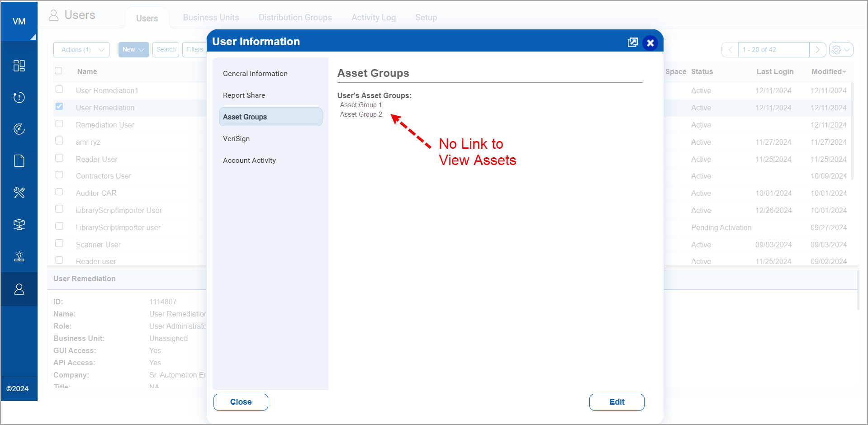Switch to the Business Units tab

211,17
